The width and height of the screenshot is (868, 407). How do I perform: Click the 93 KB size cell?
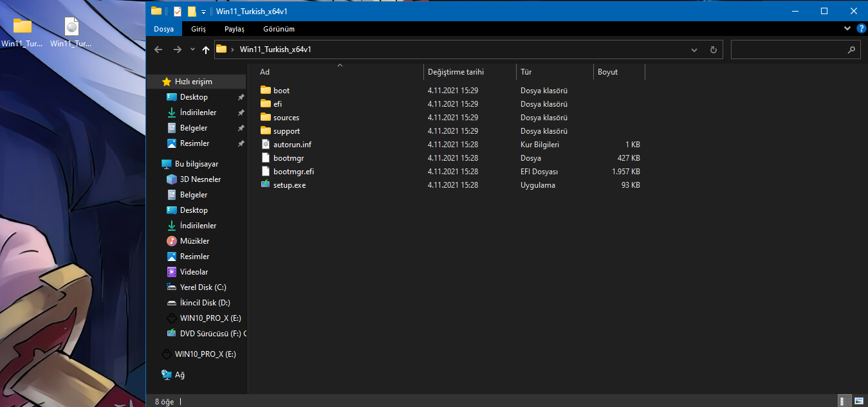click(x=631, y=185)
